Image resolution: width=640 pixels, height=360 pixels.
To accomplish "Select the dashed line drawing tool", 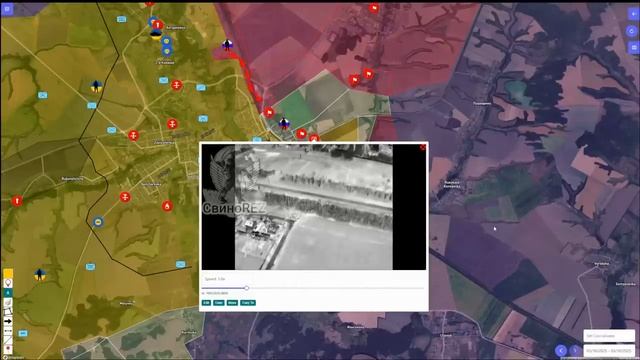I will click(8, 330).
